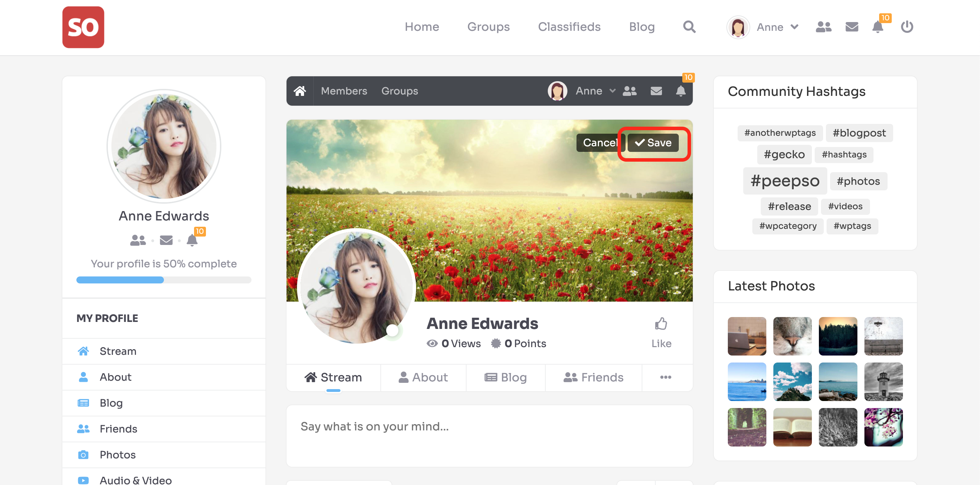This screenshot has height=485, width=980.
Task: Click the #hashtags hashtag
Action: (843, 155)
